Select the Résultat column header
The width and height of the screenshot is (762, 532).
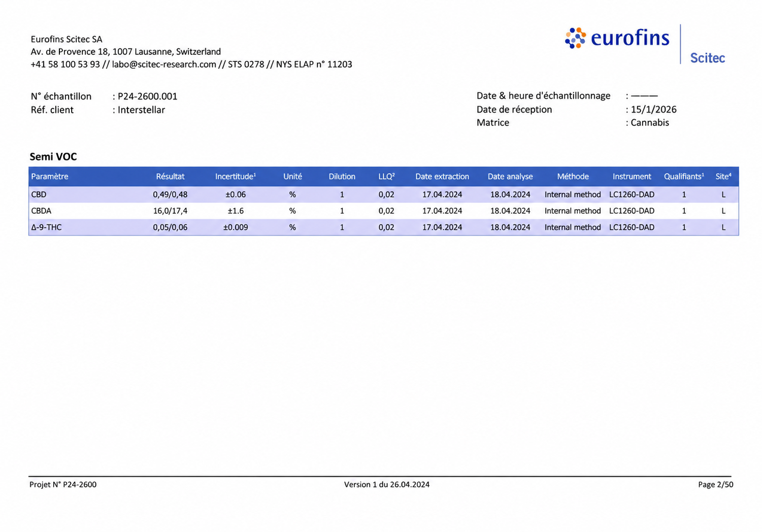pyautogui.click(x=170, y=177)
